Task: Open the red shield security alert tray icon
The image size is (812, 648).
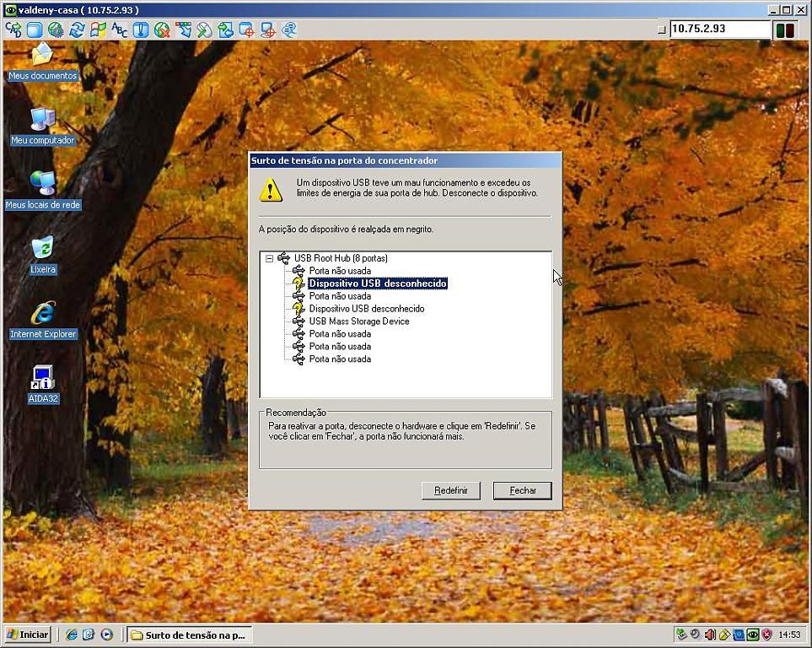Action: [x=767, y=634]
